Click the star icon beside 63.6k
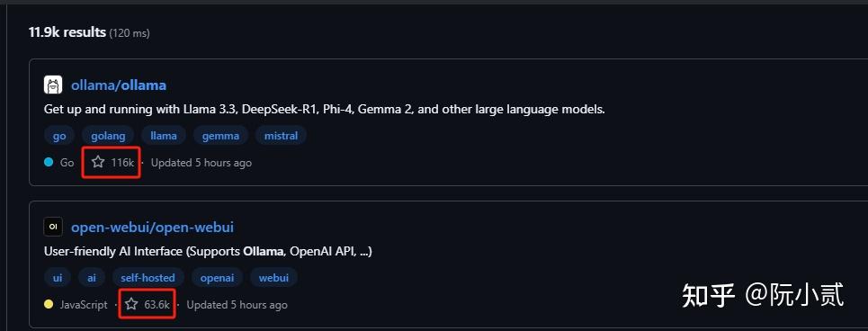This screenshot has height=331, width=868. pos(131,304)
